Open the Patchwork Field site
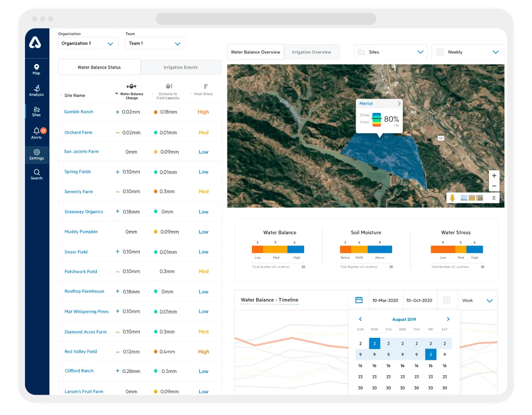 [81, 271]
